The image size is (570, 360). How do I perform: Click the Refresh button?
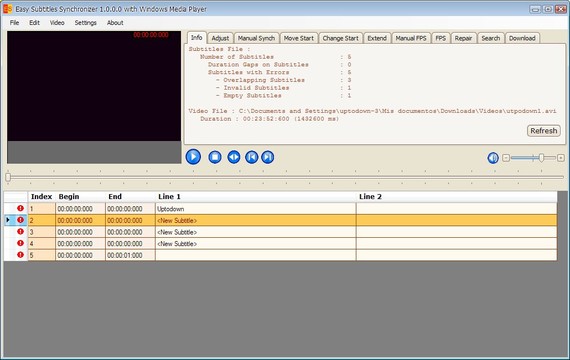[x=543, y=131]
